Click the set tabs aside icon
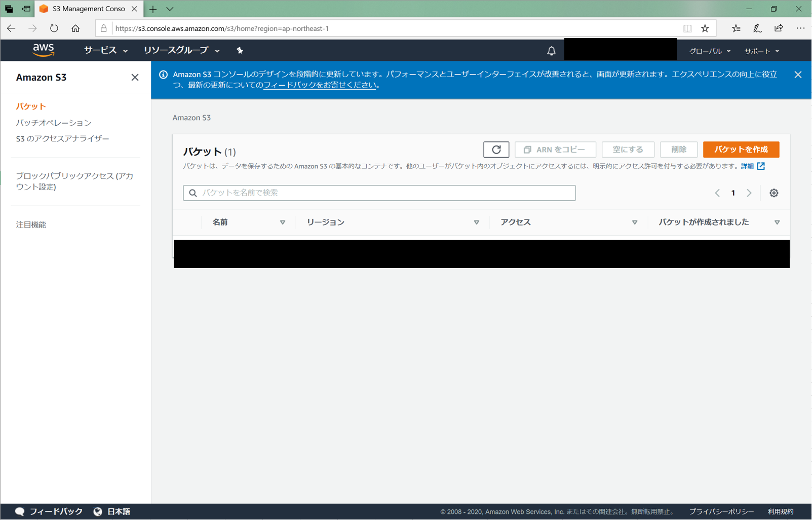Screen dimensions: 812x520 pos(26,9)
